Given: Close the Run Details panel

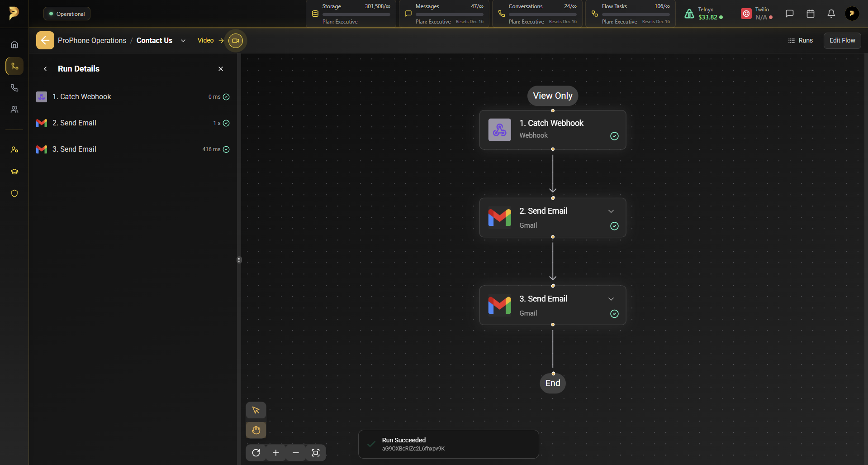Looking at the screenshot, I should point(221,69).
